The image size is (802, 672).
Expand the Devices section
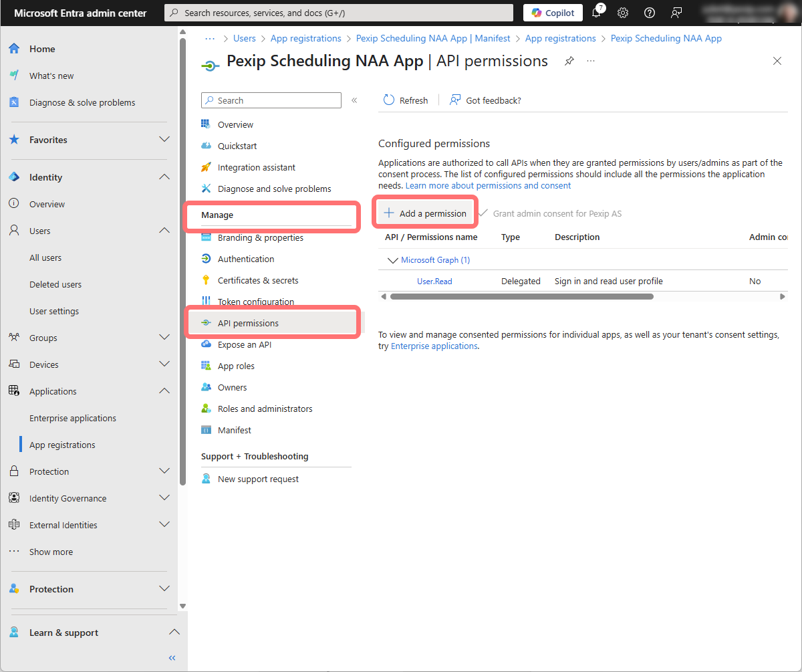[x=164, y=364]
